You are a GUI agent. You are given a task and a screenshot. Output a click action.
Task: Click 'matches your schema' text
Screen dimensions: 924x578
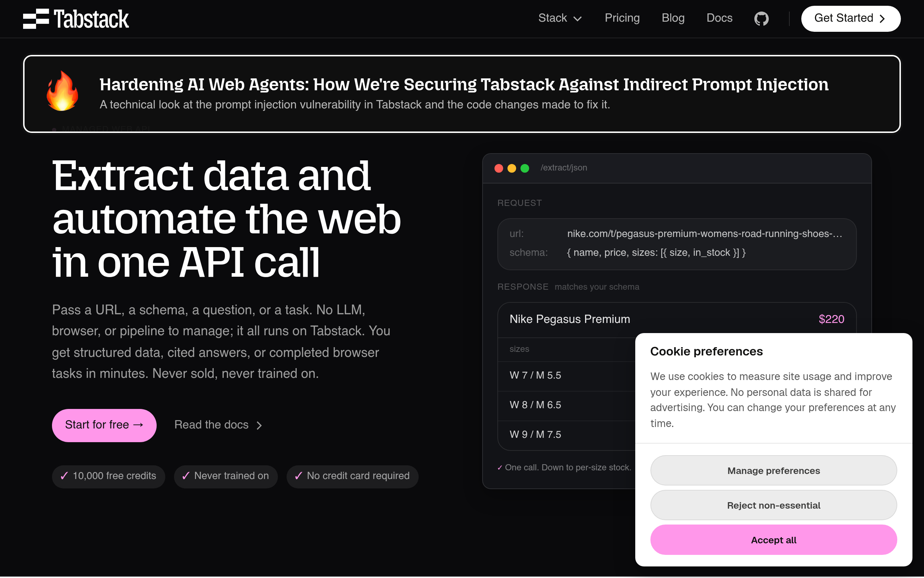[597, 287]
